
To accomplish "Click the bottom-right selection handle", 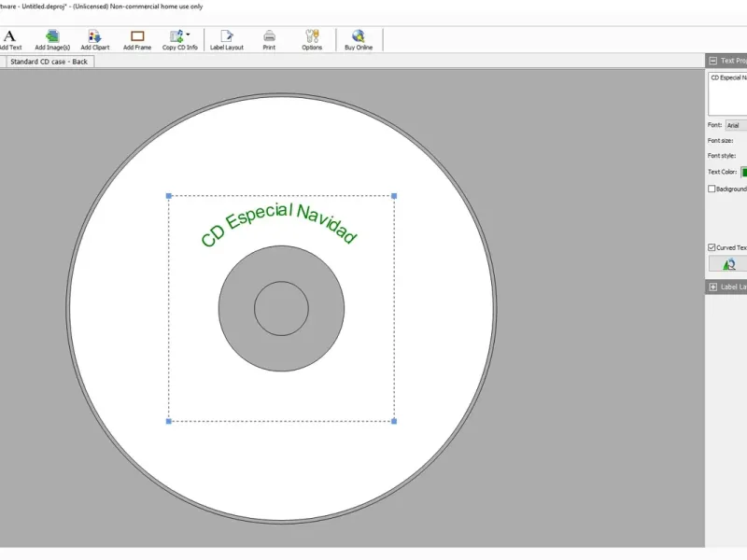I will coord(394,421).
